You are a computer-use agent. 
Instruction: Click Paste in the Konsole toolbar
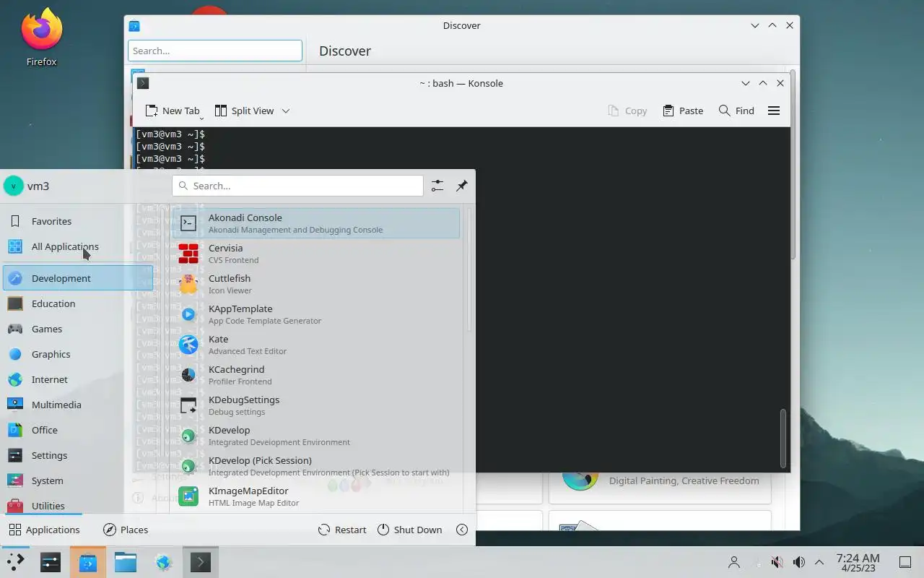pos(683,111)
